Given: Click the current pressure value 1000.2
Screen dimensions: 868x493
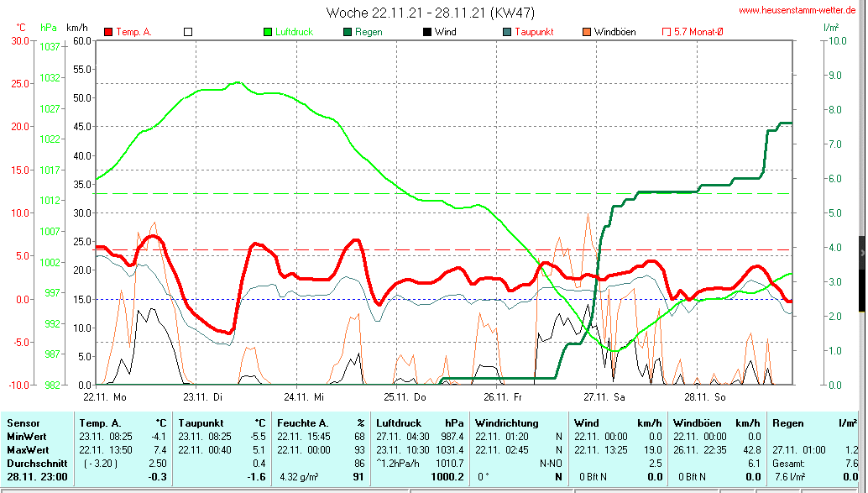Looking at the screenshot, I should pos(447,476).
